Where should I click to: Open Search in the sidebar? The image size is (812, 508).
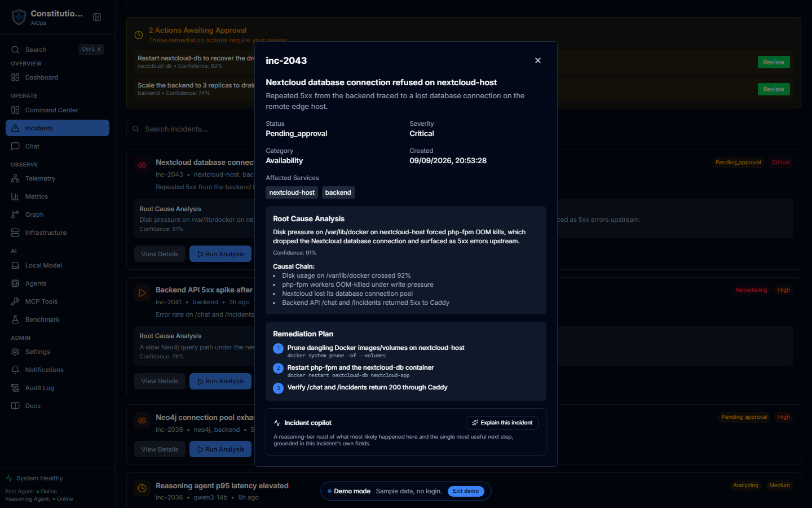coord(58,50)
